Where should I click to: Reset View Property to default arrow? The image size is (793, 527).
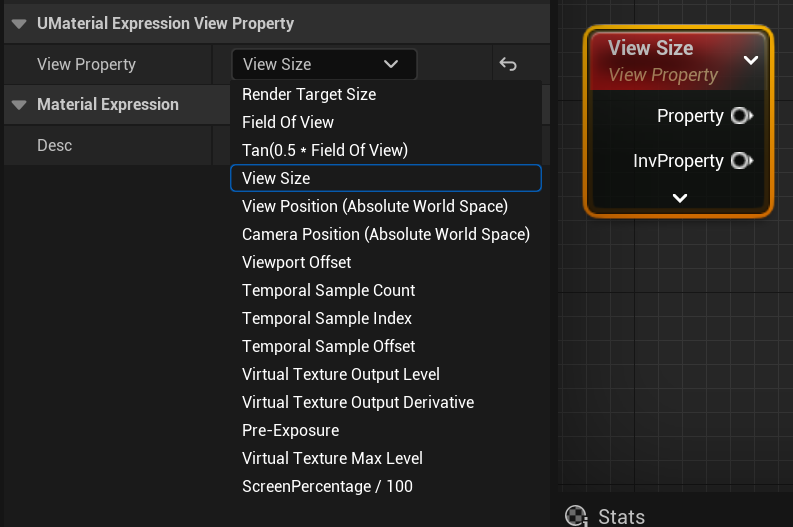click(x=508, y=64)
